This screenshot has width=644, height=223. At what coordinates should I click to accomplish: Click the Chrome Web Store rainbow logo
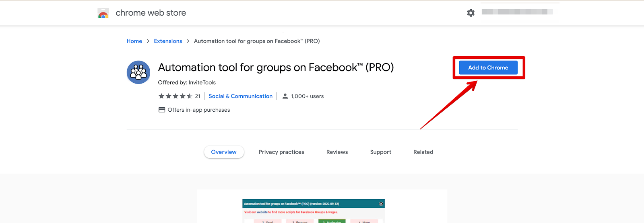click(103, 13)
